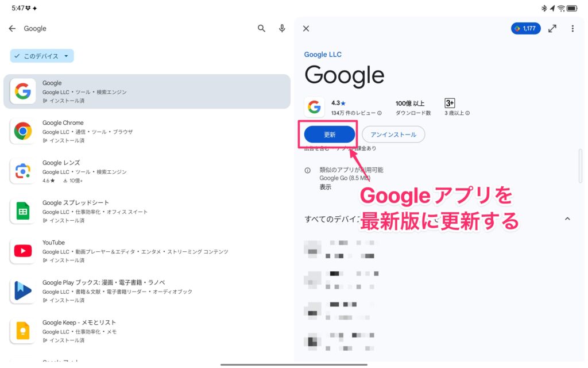The width and height of the screenshot is (588, 368).
Task: Tap the Google logo in the details panel
Action: click(314, 107)
